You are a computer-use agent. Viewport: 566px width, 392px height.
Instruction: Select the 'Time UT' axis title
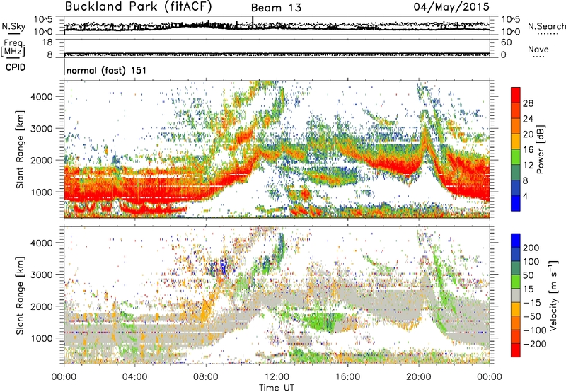(277, 388)
